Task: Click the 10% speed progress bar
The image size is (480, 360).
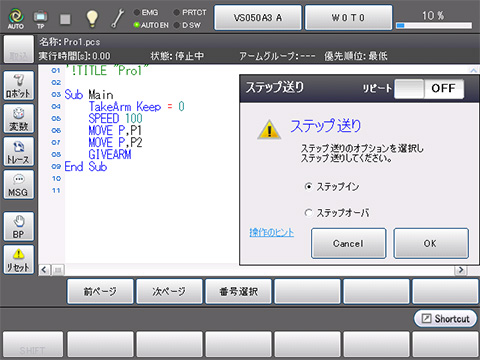Action: point(434,25)
